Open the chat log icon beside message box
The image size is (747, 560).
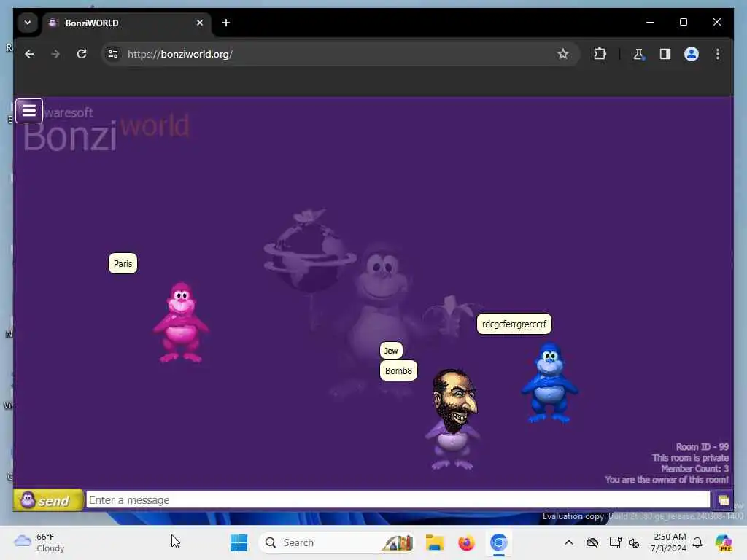tap(723, 500)
